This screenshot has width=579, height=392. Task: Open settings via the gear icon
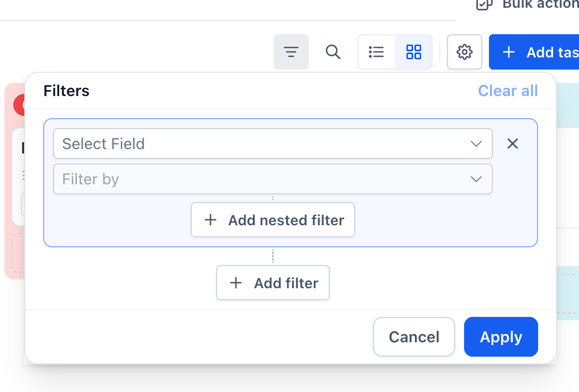pyautogui.click(x=465, y=52)
